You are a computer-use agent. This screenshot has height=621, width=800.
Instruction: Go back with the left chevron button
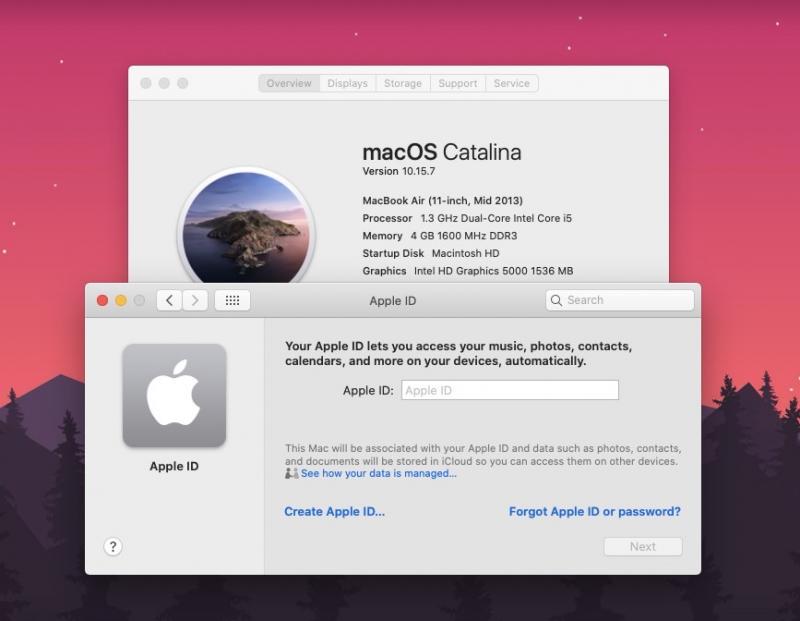pos(169,300)
